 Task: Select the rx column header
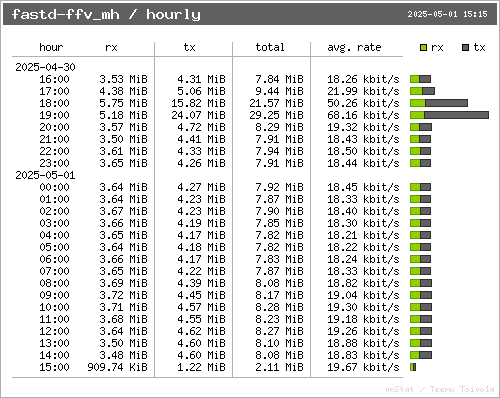(x=111, y=48)
